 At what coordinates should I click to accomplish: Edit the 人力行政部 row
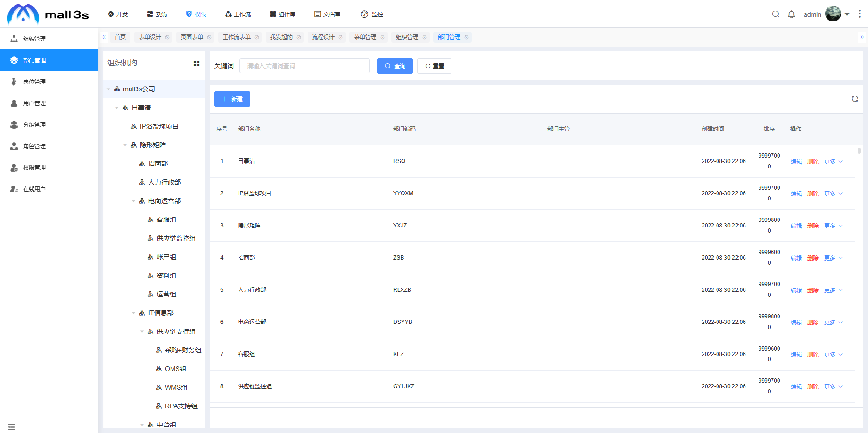[x=796, y=290]
